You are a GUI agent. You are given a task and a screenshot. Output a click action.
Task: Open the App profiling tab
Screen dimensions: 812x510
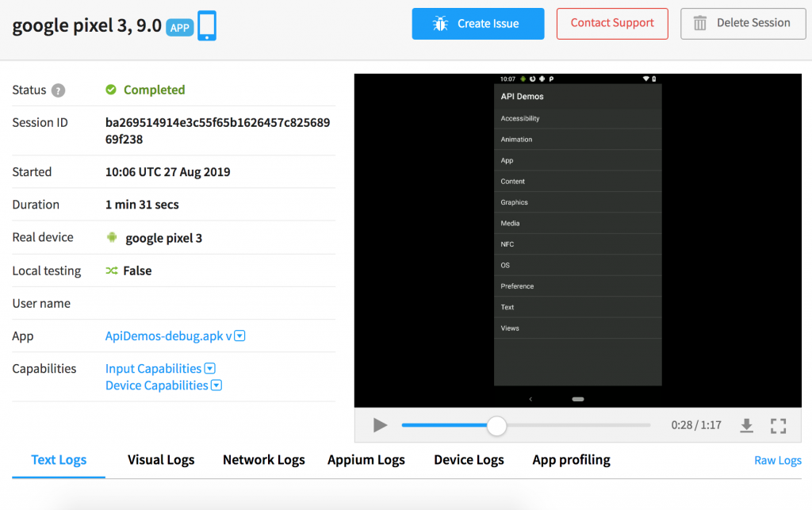point(571,460)
